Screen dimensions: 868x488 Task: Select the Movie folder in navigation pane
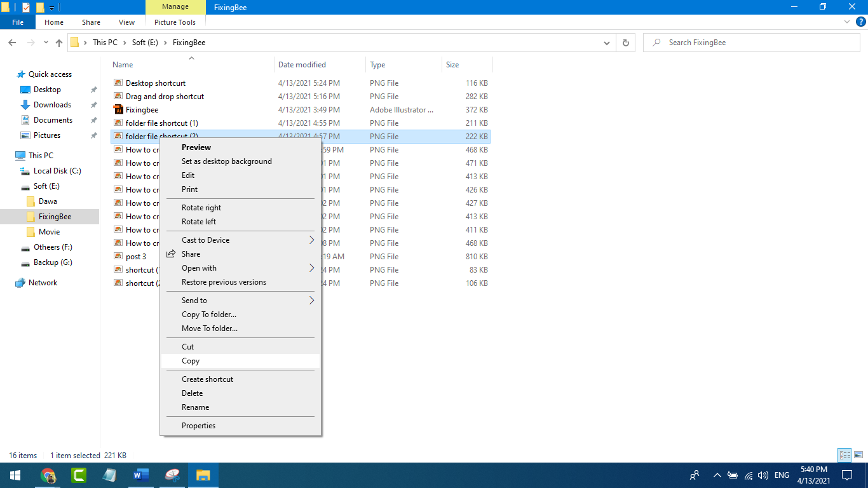(x=49, y=232)
